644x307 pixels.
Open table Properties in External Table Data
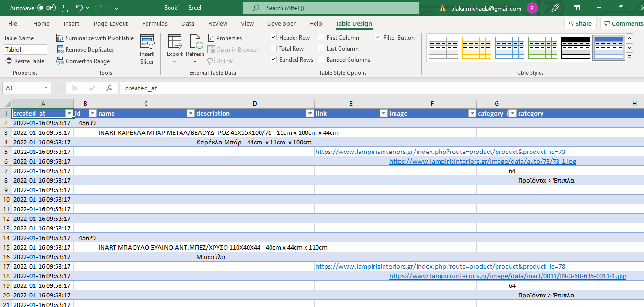tap(225, 38)
